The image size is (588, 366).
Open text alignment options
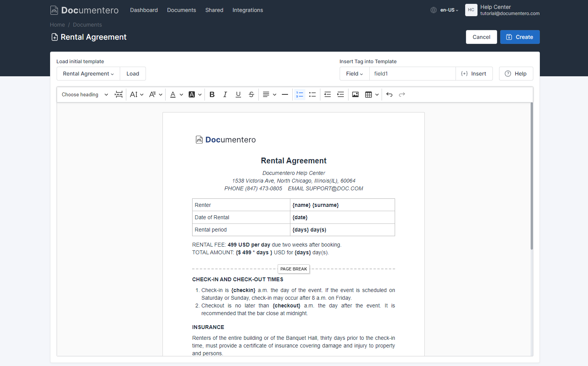pos(270,94)
